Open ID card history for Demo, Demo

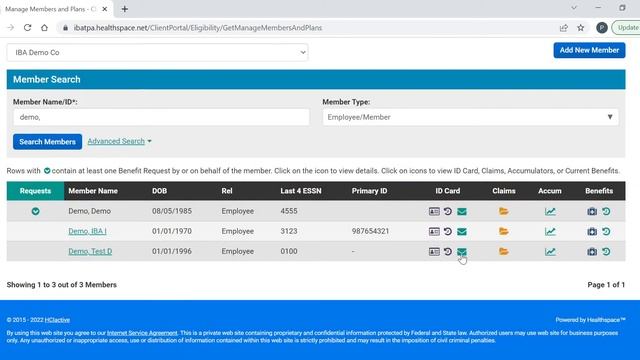pos(448,211)
